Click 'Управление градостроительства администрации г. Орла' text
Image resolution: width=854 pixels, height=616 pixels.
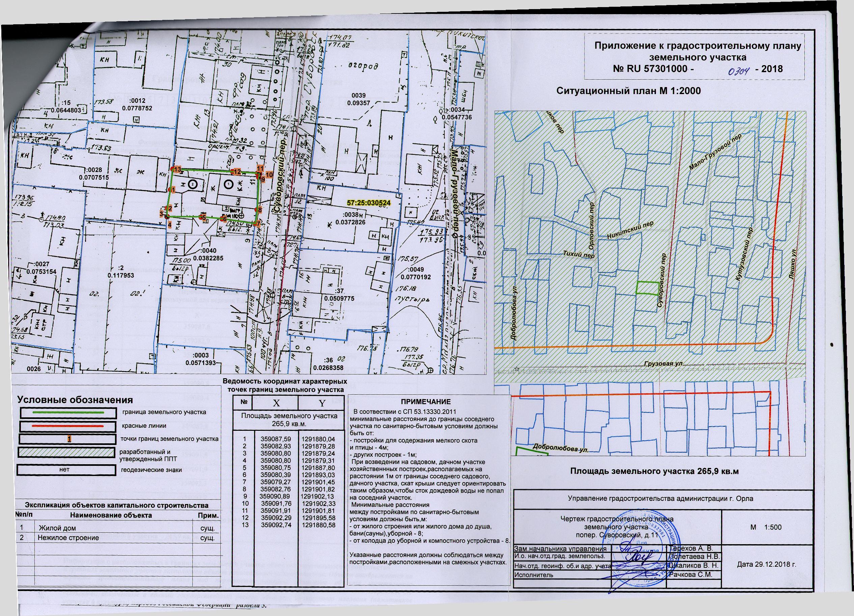coord(660,499)
